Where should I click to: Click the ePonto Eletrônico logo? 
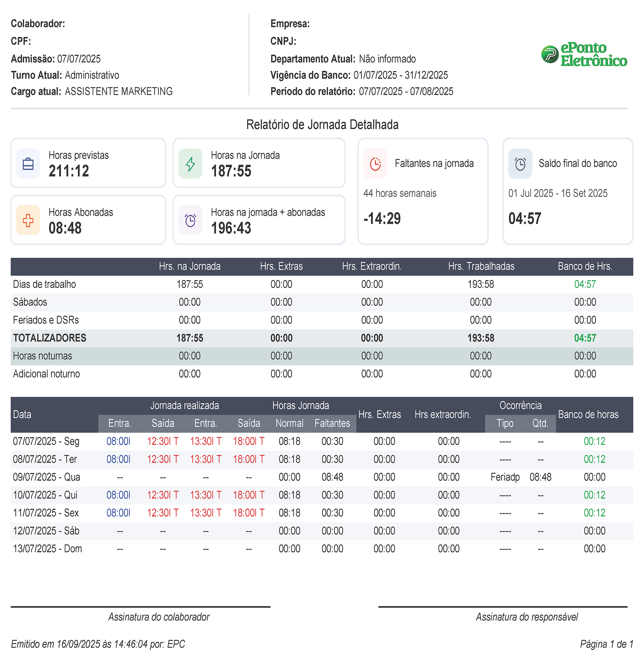[x=584, y=54]
